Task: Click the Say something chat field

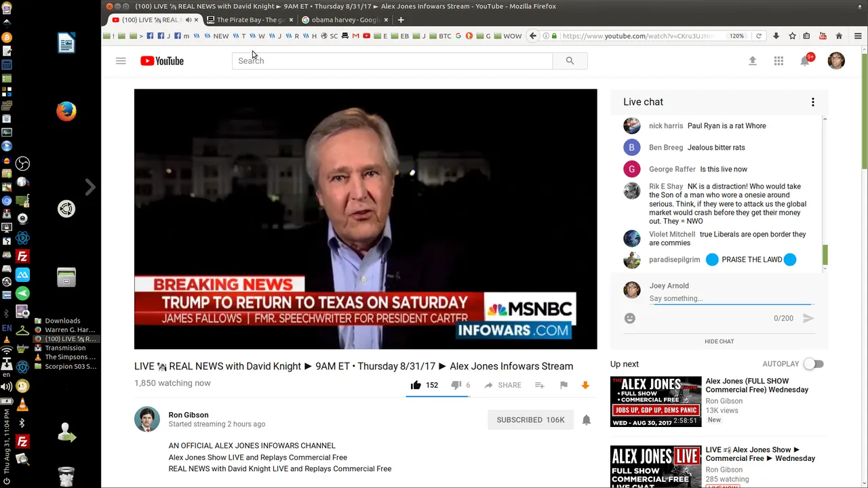Action: (x=730, y=298)
